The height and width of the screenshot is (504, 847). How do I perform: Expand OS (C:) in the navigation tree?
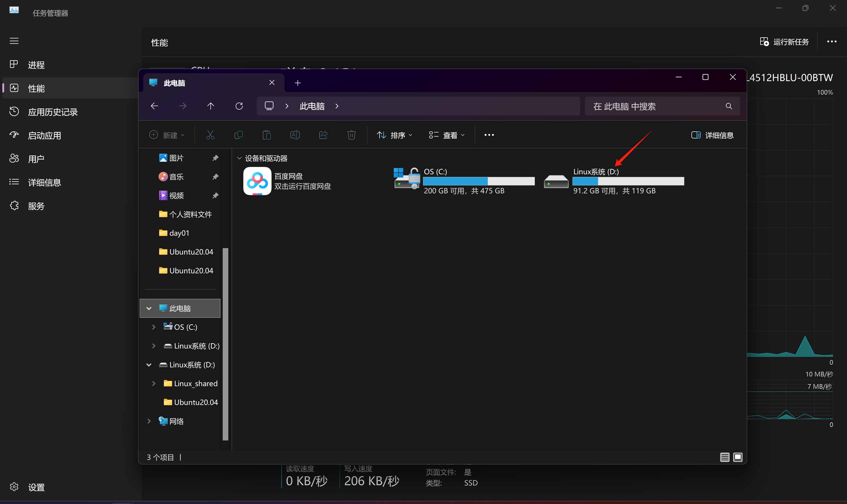click(x=154, y=327)
